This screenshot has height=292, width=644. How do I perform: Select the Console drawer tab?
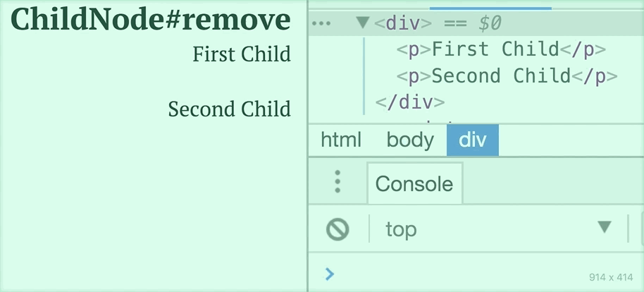pos(414,183)
